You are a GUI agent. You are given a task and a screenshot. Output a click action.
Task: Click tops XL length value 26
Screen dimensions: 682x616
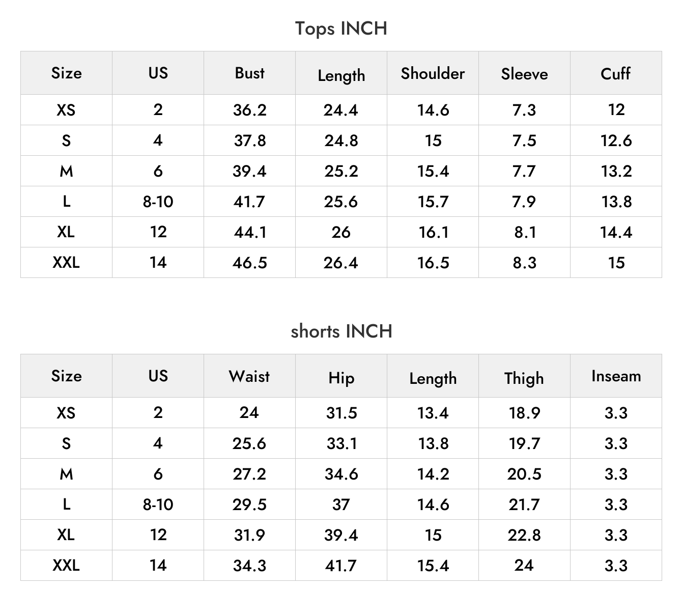[x=341, y=232]
